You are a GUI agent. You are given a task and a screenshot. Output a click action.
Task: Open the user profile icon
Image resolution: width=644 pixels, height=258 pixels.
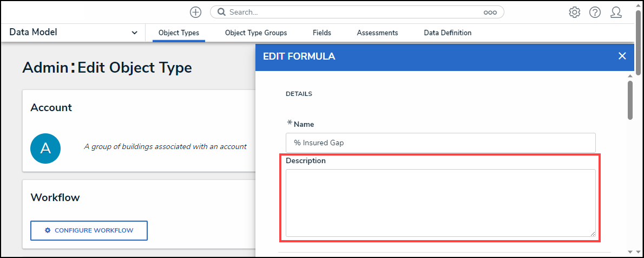[x=616, y=12]
